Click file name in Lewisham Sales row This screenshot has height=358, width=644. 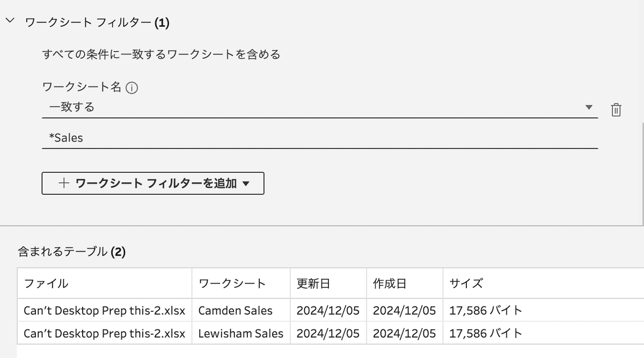[105, 333]
